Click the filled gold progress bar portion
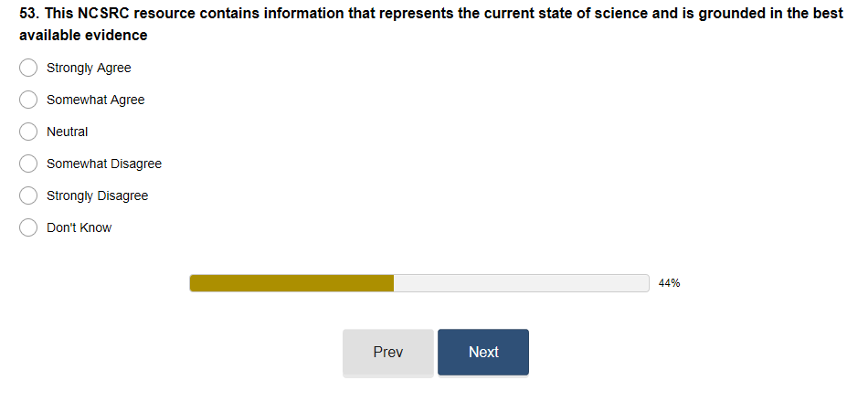Screen dimensions: 868x412 (291, 283)
